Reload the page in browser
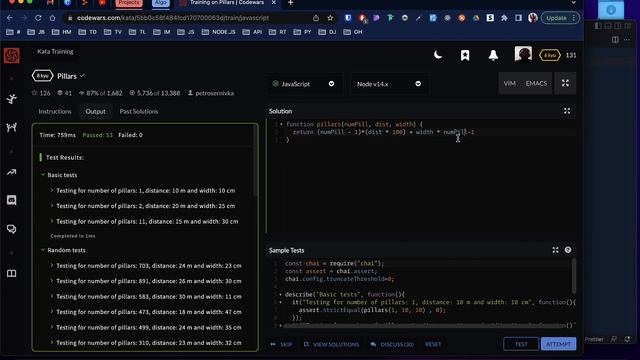Viewport: 640px width, 360px height. pyautogui.click(x=38, y=18)
